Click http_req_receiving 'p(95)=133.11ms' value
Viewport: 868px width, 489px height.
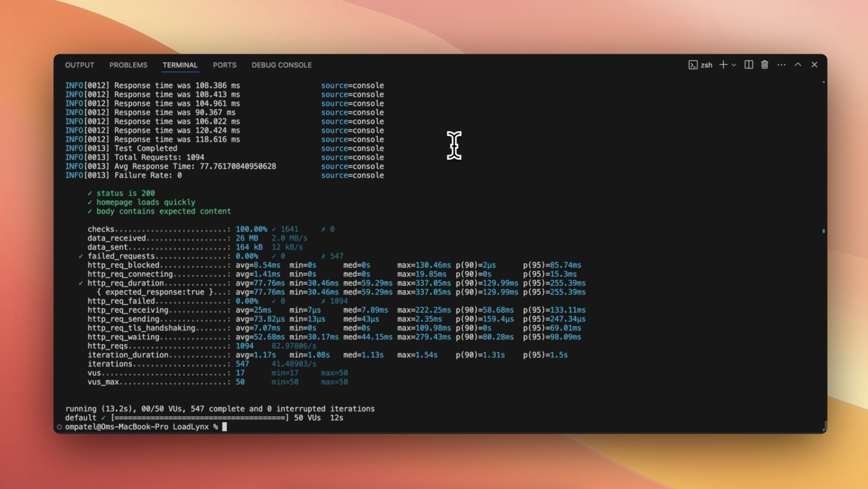554,310
